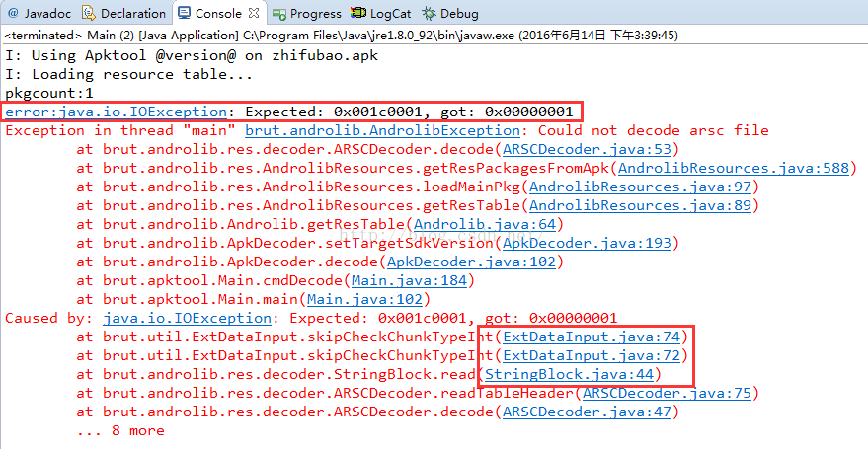Image resolution: width=868 pixels, height=449 pixels.
Task: Open the ARSCDecoder.java:75 link
Action: click(668, 393)
